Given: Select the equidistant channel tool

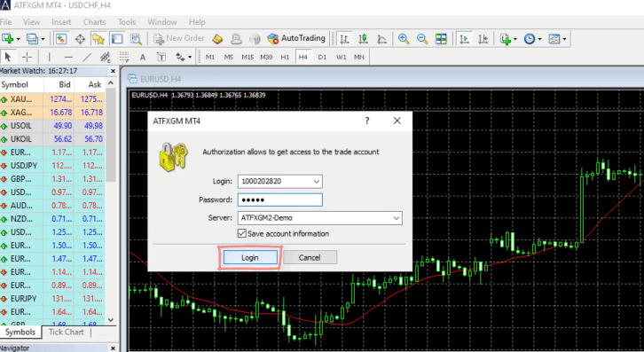Looking at the screenshot, I should coord(106,57).
